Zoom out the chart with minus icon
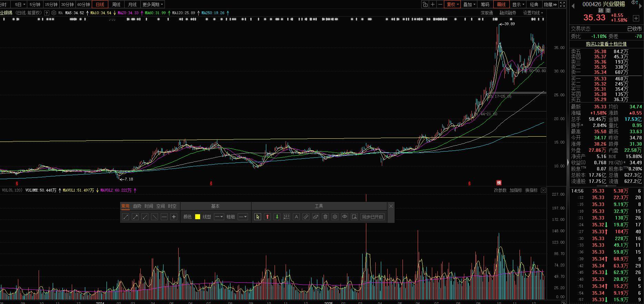The width and height of the screenshot is (644, 304). 440,4
